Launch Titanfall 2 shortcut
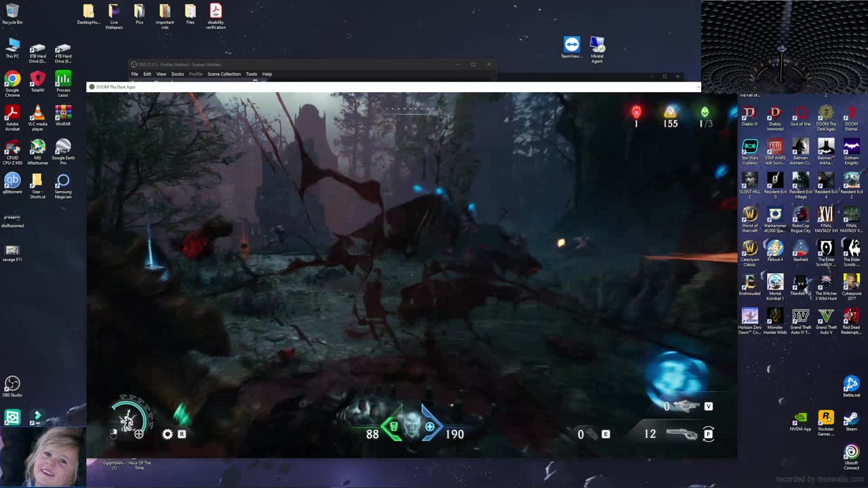This screenshot has width=868, height=488. [800, 285]
